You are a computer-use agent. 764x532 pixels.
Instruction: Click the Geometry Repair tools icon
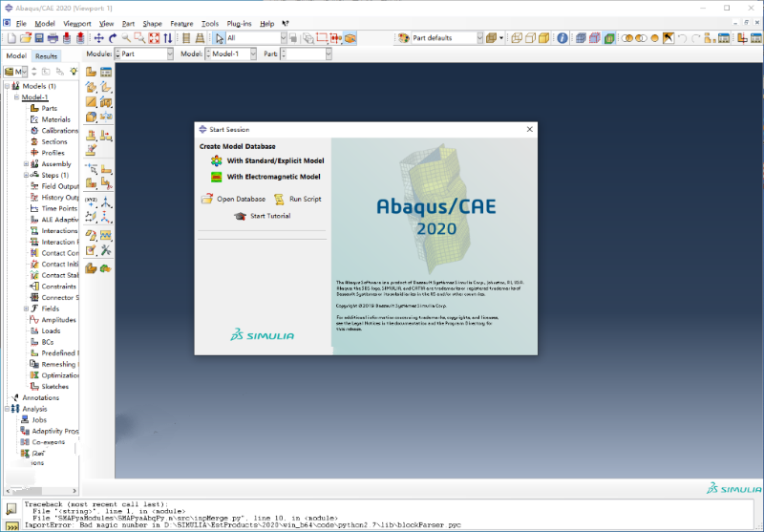(106, 250)
